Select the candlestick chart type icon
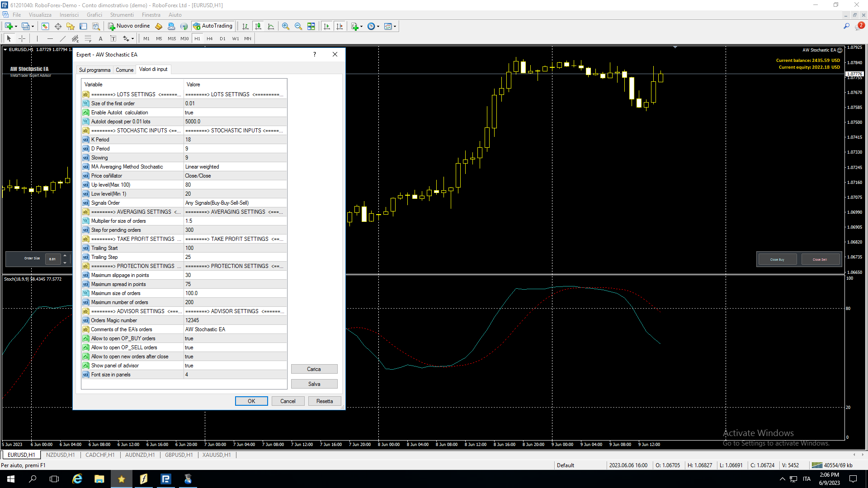The width and height of the screenshot is (868, 488). point(258,26)
